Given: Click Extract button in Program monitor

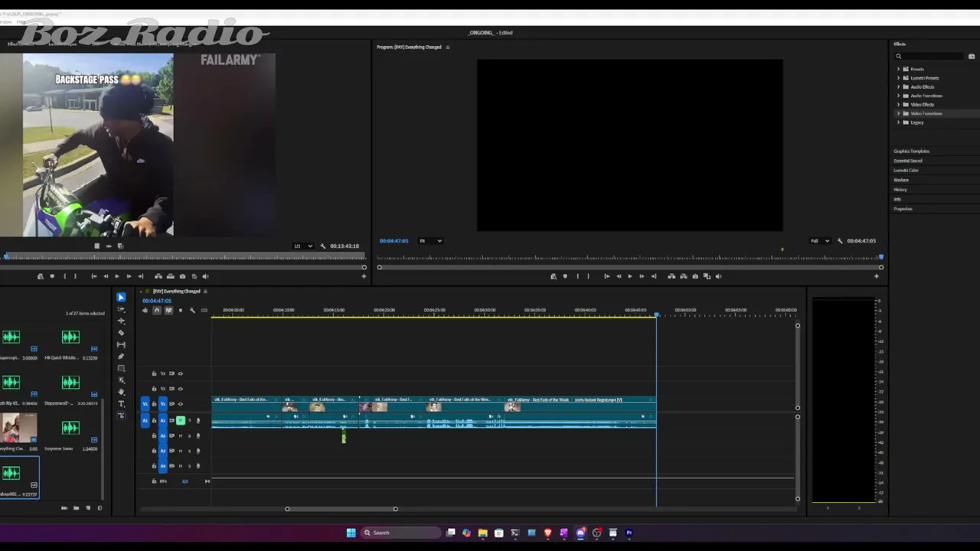Looking at the screenshot, I should point(683,276).
